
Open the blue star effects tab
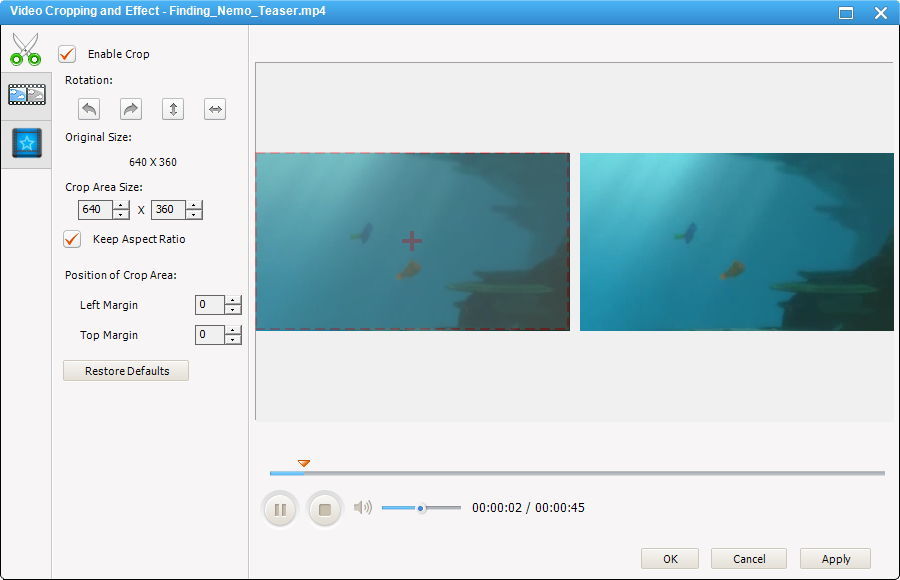25,143
